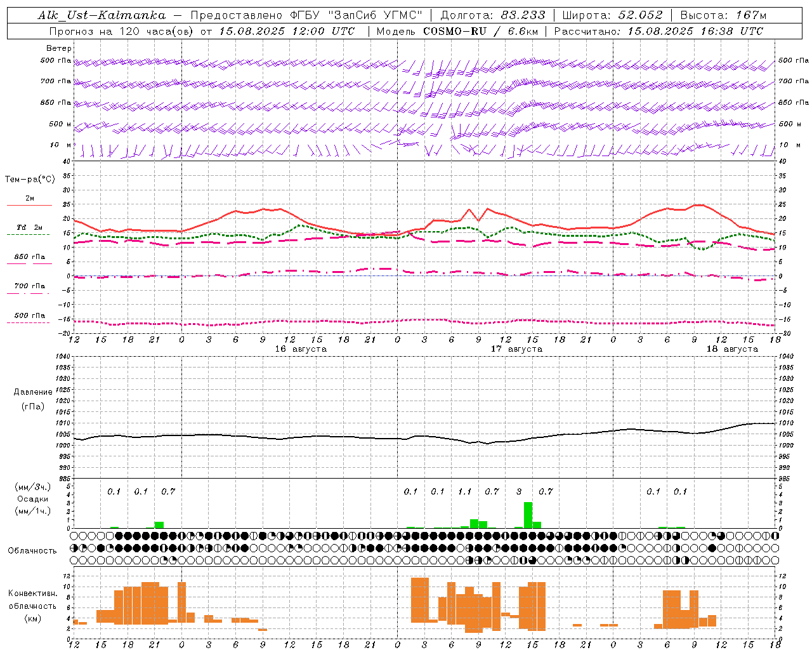Click the 17 августа date label
Viewport: 812px width, 650px height.
click(x=516, y=349)
